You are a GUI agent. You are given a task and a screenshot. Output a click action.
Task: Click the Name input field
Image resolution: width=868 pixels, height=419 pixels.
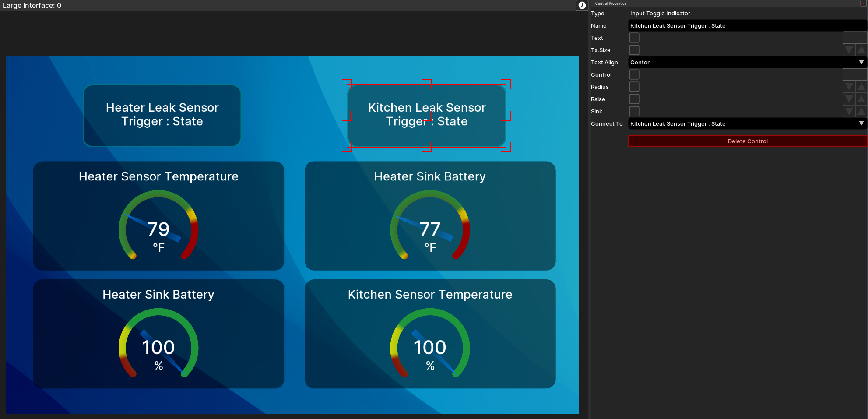point(747,25)
